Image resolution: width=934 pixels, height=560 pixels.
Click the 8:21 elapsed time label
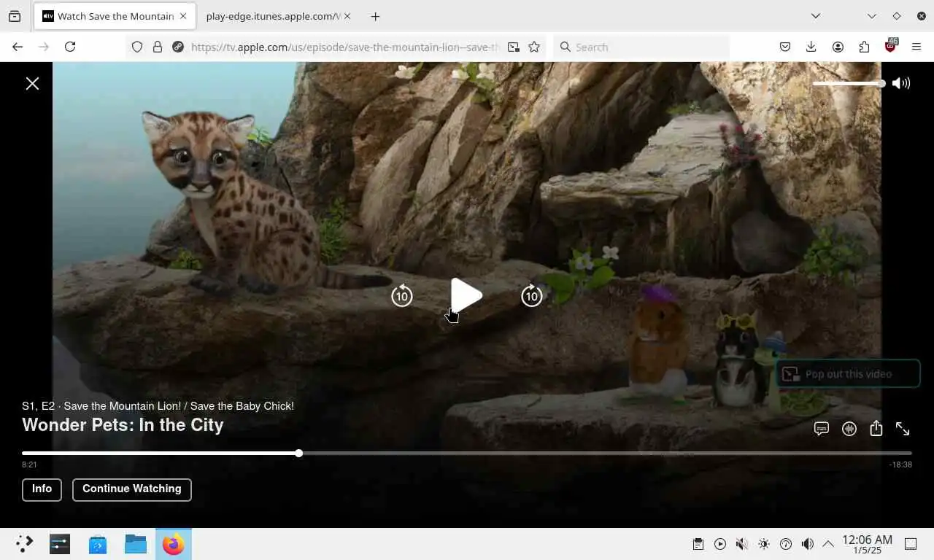click(29, 464)
